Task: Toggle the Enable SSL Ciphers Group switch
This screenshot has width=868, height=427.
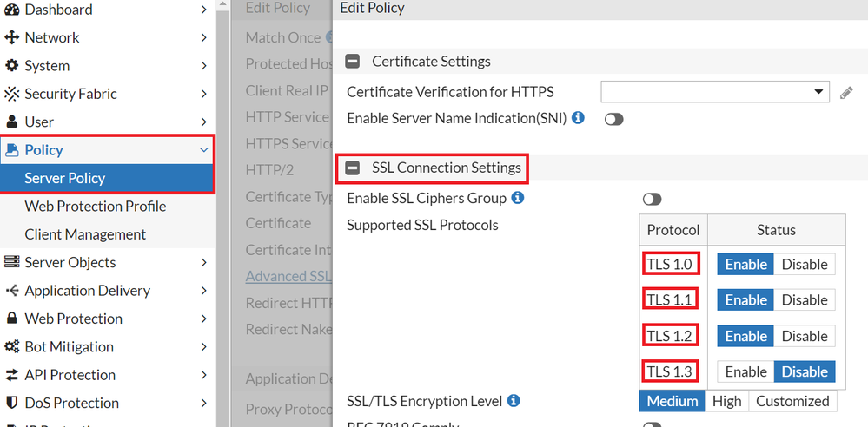Action: (652, 199)
